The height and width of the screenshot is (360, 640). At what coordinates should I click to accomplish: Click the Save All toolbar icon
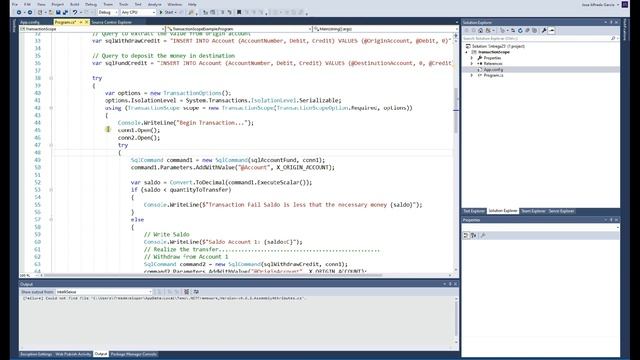click(x=65, y=13)
